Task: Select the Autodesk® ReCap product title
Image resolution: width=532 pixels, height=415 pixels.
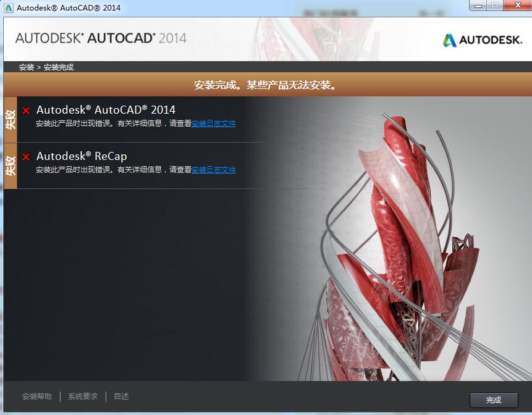Action: click(82, 156)
